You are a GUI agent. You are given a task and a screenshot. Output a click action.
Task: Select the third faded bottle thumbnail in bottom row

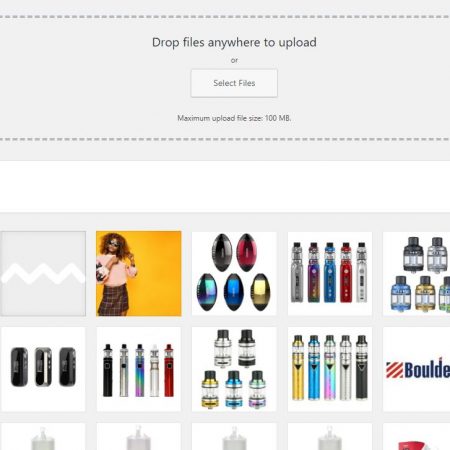pyautogui.click(x=234, y=436)
